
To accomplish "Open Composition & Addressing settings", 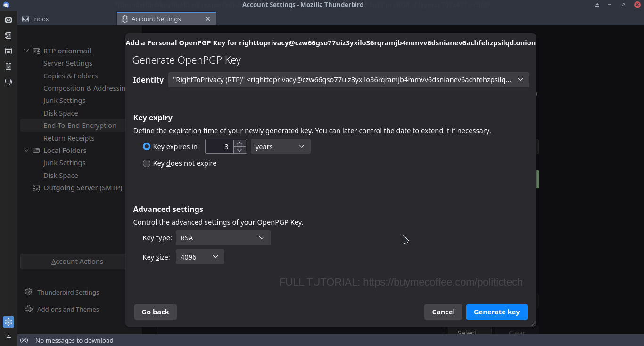I will [84, 88].
